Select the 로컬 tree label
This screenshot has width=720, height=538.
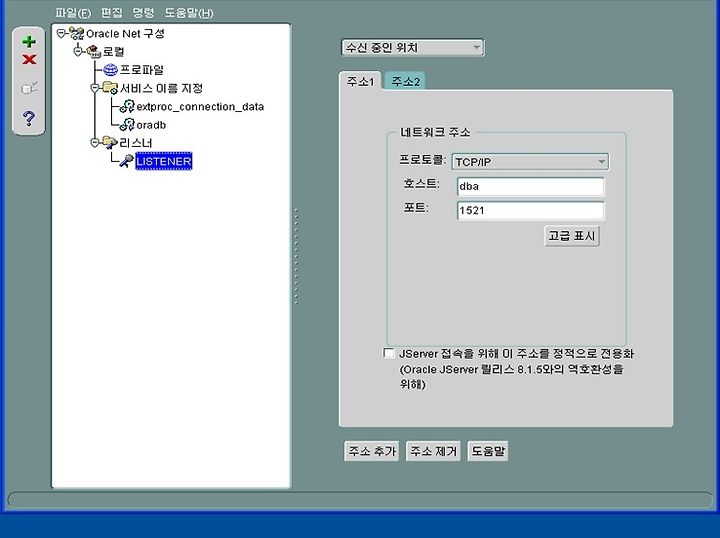pos(113,51)
